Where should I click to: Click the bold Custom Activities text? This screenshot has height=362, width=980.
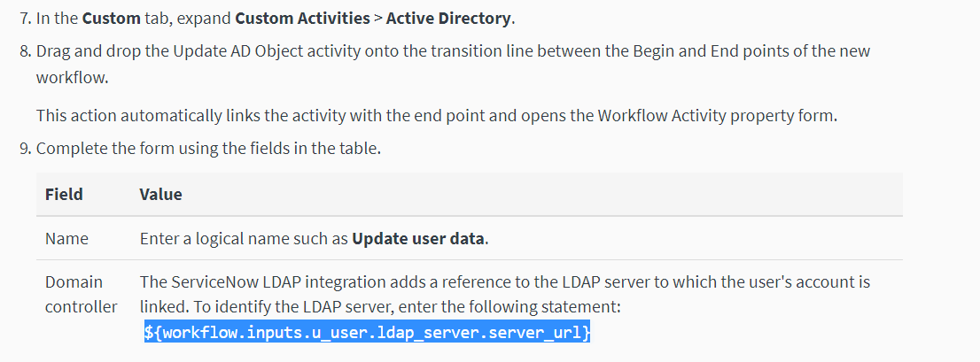point(302,18)
